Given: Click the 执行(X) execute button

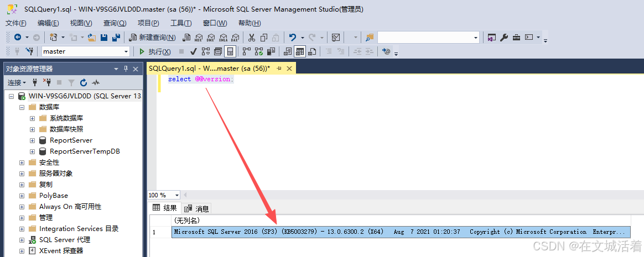Looking at the screenshot, I should (x=154, y=51).
